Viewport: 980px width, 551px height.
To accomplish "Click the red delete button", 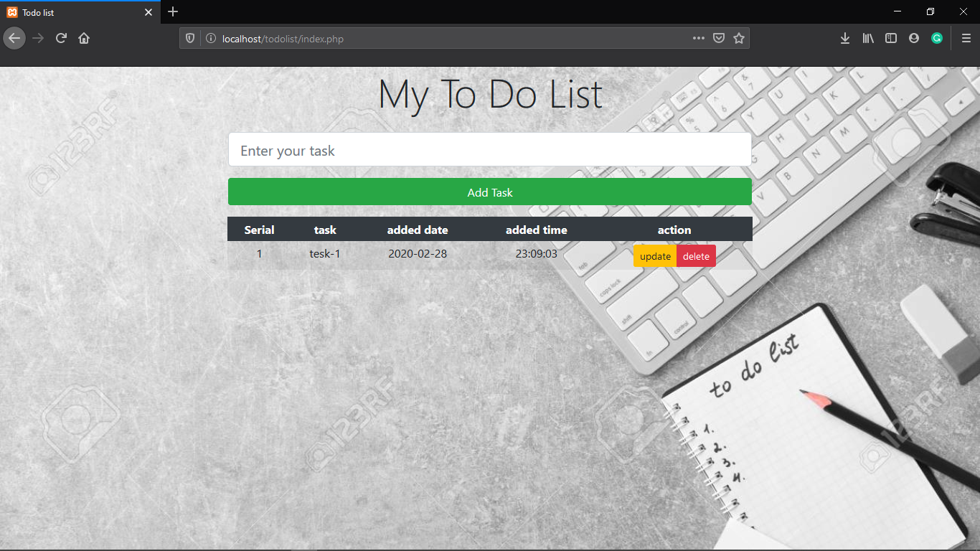I will (x=696, y=256).
